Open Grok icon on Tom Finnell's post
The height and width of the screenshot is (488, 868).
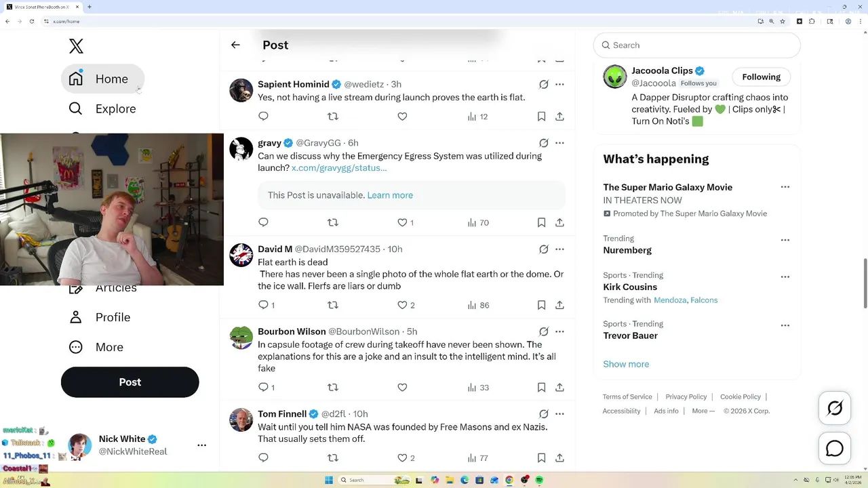click(543, 414)
